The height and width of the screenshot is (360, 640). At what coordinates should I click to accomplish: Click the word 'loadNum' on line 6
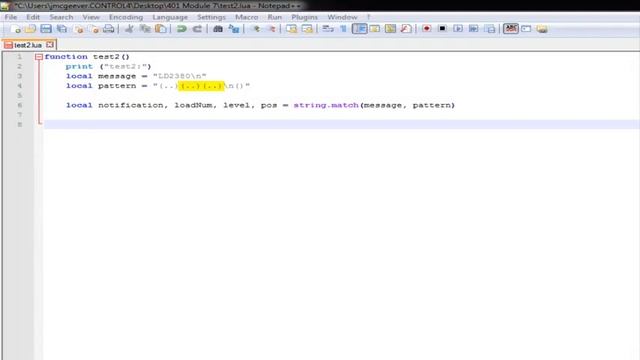pos(193,105)
